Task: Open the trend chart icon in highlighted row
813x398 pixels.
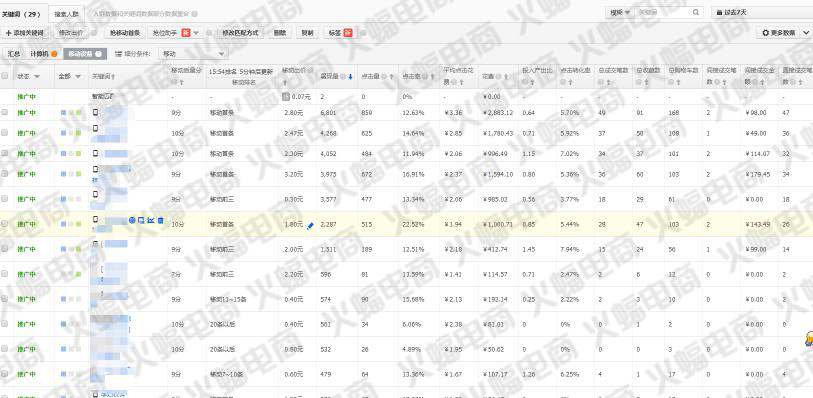Action: [x=151, y=220]
